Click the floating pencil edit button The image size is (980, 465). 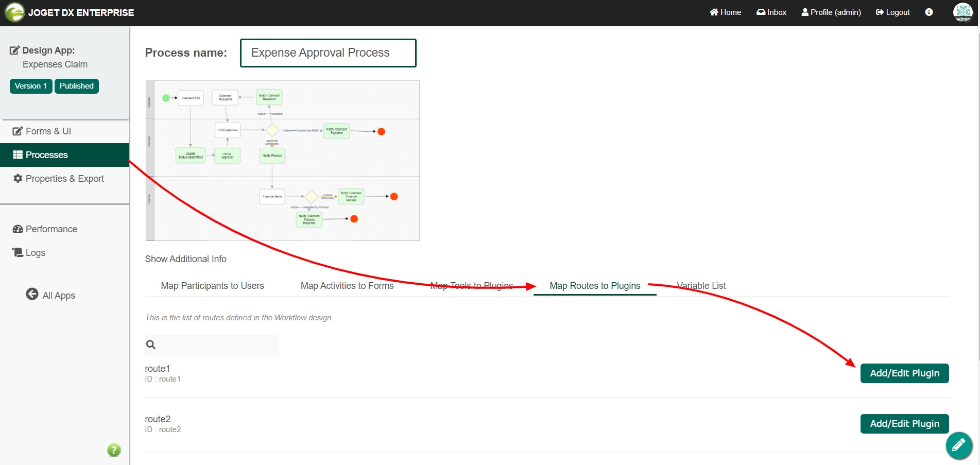click(x=958, y=445)
